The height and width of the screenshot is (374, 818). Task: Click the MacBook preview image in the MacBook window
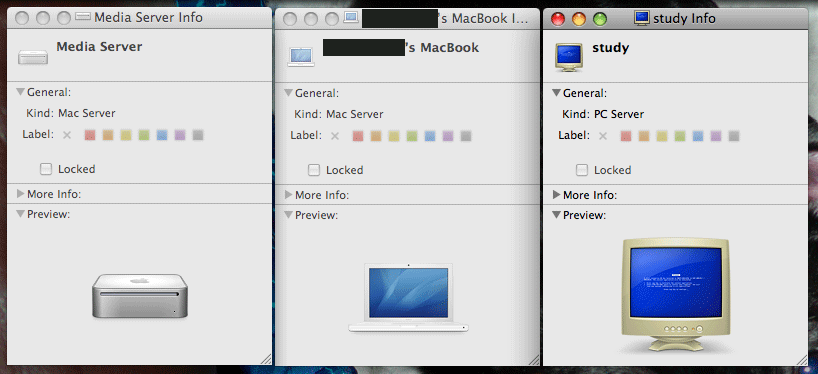point(408,298)
